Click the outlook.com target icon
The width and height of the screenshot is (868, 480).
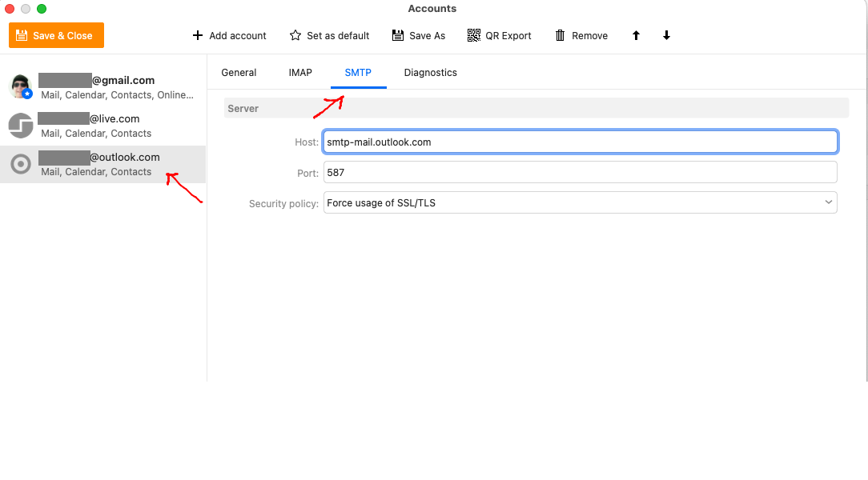pyautogui.click(x=21, y=164)
